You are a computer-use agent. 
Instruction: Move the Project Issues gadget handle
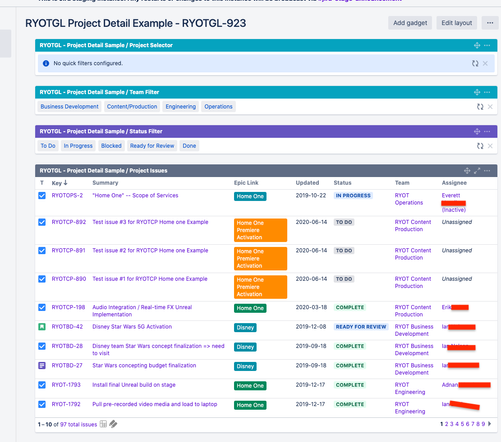click(467, 171)
